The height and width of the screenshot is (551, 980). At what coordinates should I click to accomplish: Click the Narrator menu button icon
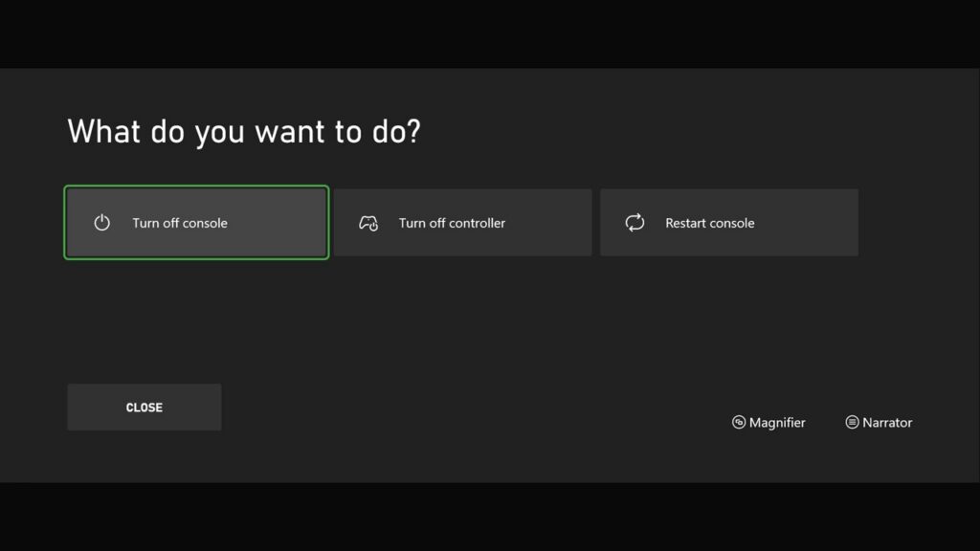(852, 422)
